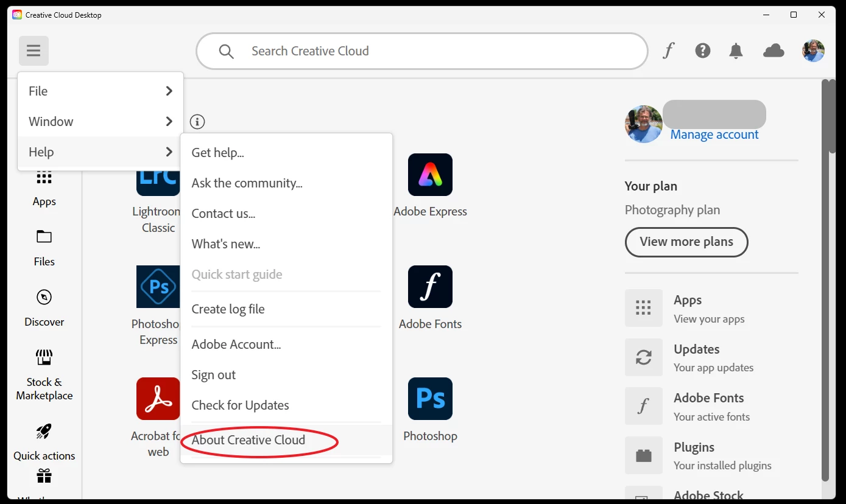
Task: Open Stock & Marketplace in sidebar
Action: pos(44,376)
